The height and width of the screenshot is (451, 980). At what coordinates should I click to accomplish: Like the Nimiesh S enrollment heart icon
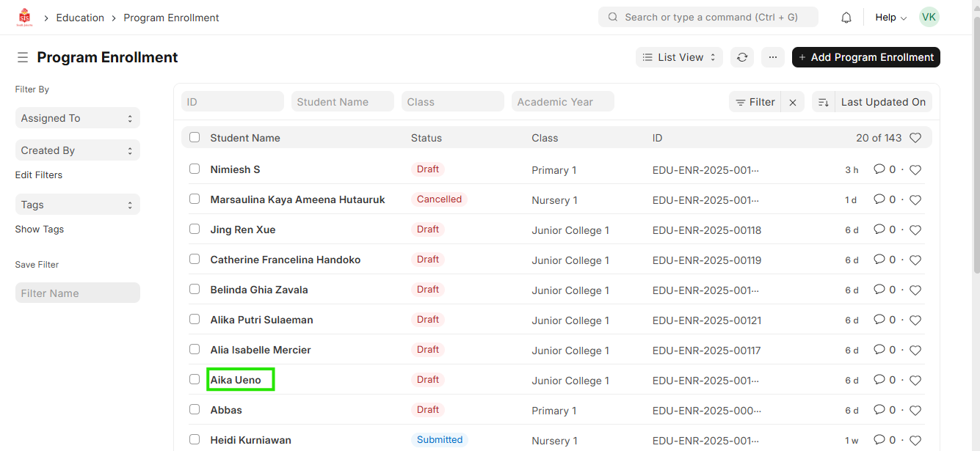pos(915,170)
